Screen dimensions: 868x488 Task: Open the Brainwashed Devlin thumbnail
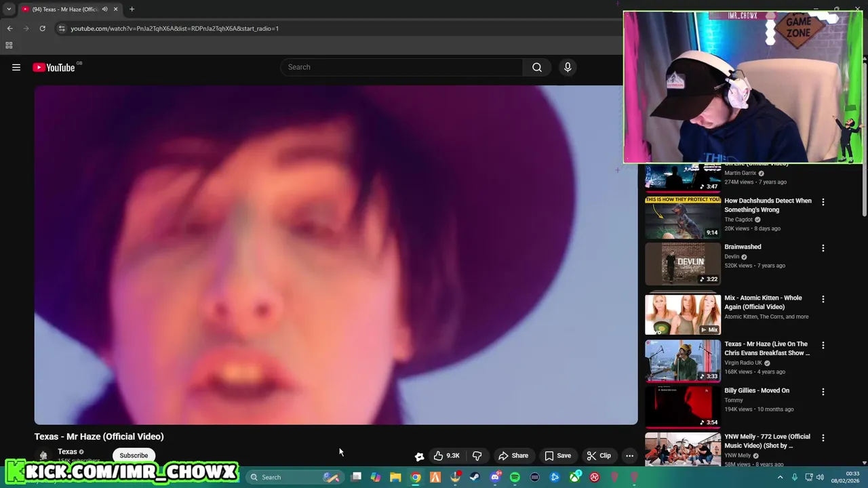pos(683,264)
